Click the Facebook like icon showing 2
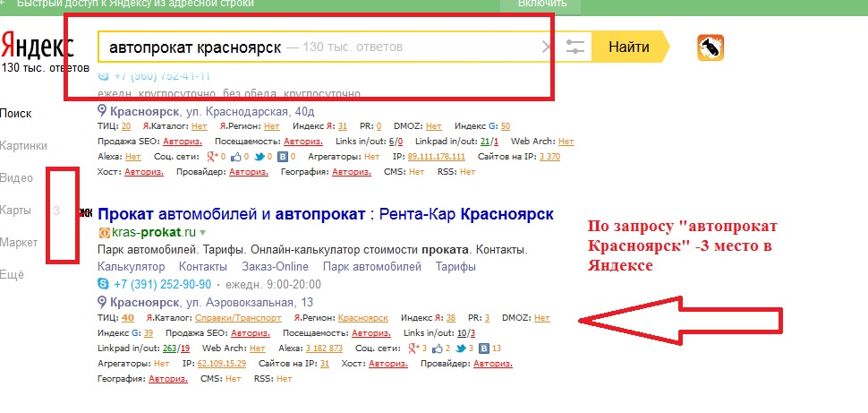The height and width of the screenshot is (413, 868). tap(438, 348)
